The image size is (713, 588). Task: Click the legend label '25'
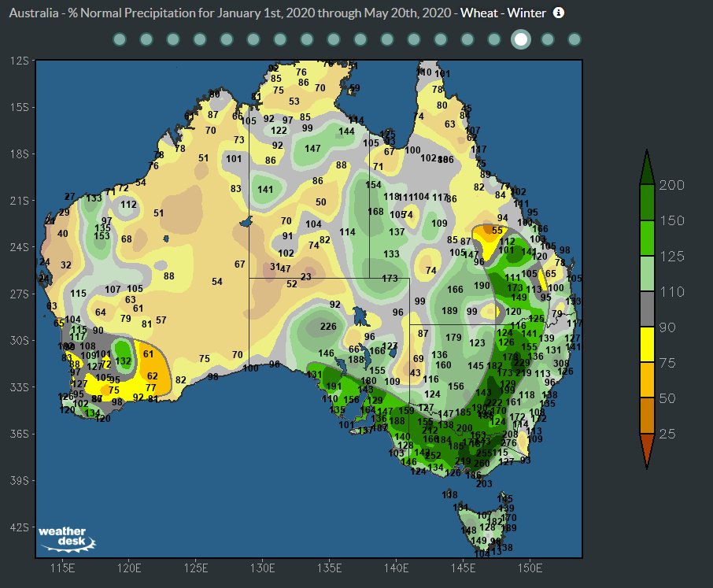[x=667, y=434]
